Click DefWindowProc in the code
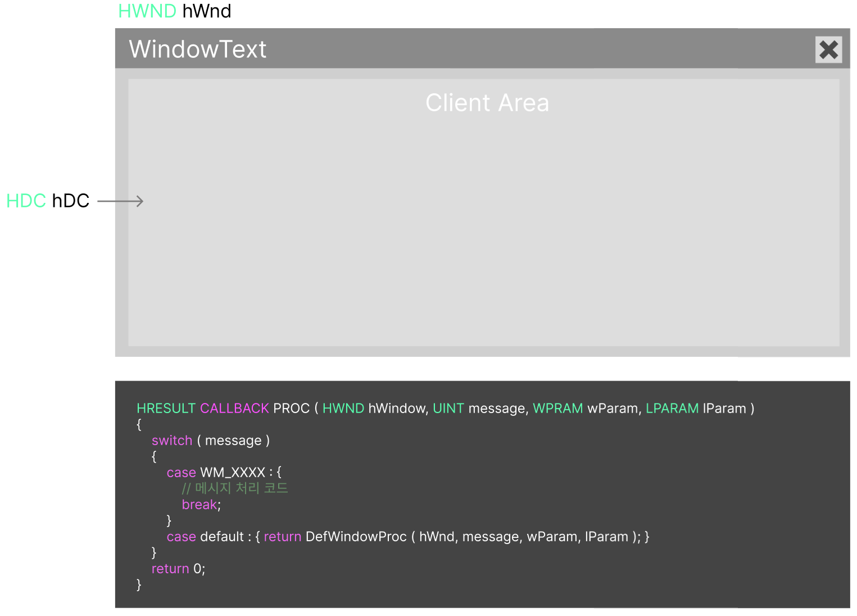 pyautogui.click(x=356, y=536)
